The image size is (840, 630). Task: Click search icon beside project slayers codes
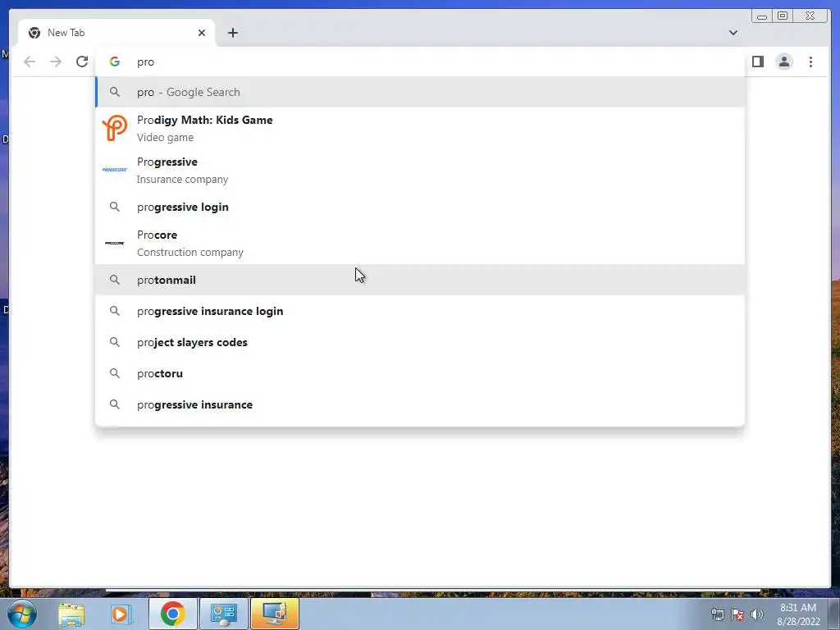click(115, 342)
